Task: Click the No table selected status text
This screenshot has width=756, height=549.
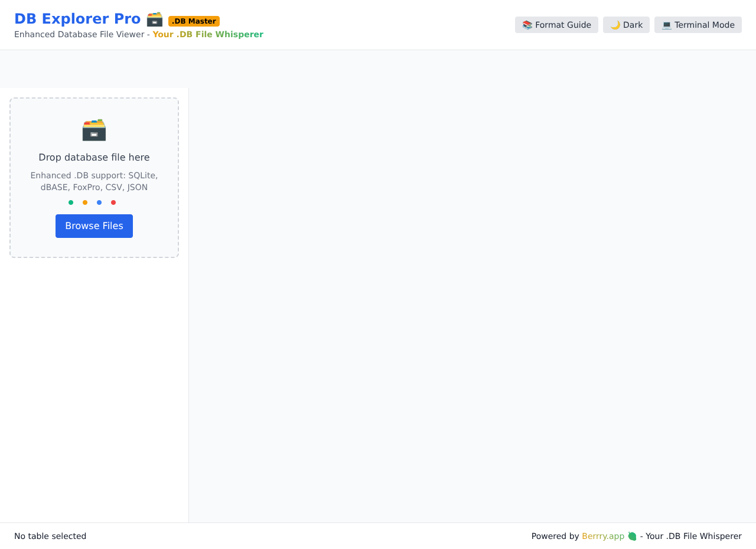Action: (x=50, y=536)
